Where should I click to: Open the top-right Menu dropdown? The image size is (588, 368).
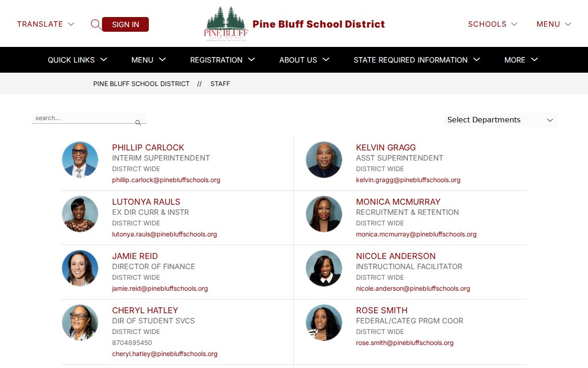[554, 24]
